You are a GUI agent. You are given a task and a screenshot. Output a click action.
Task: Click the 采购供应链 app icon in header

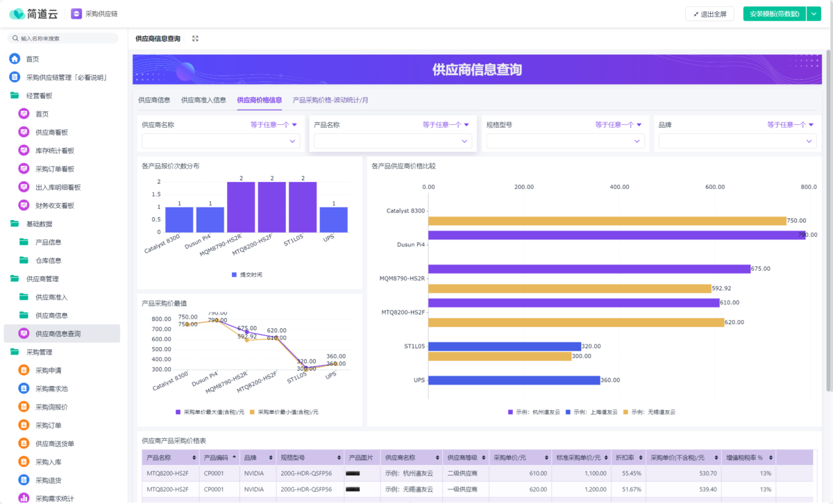tap(76, 14)
